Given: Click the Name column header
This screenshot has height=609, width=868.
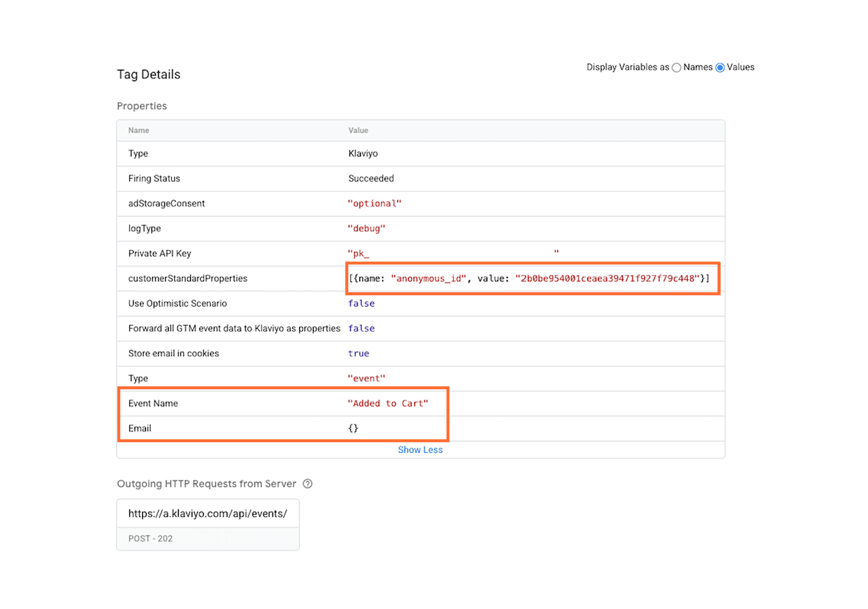Looking at the screenshot, I should (139, 130).
